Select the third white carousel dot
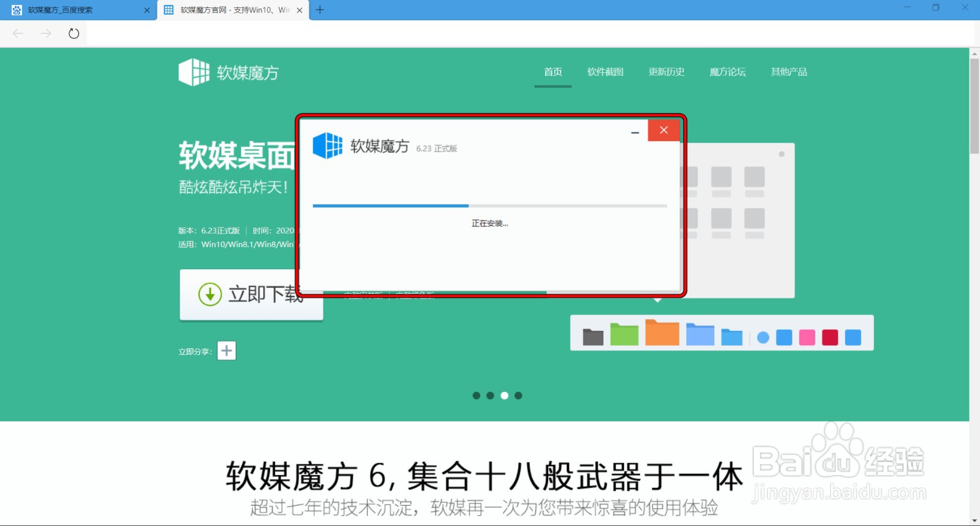 (504, 395)
